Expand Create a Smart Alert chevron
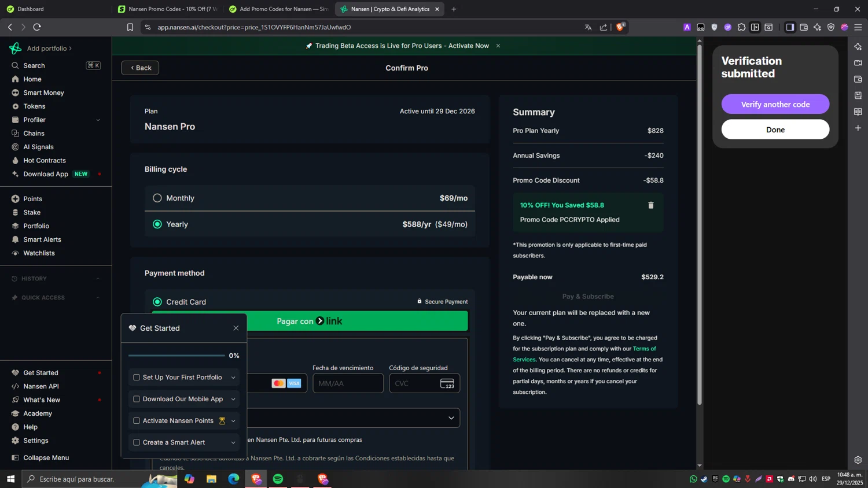Image resolution: width=868 pixels, height=488 pixels. tap(233, 442)
